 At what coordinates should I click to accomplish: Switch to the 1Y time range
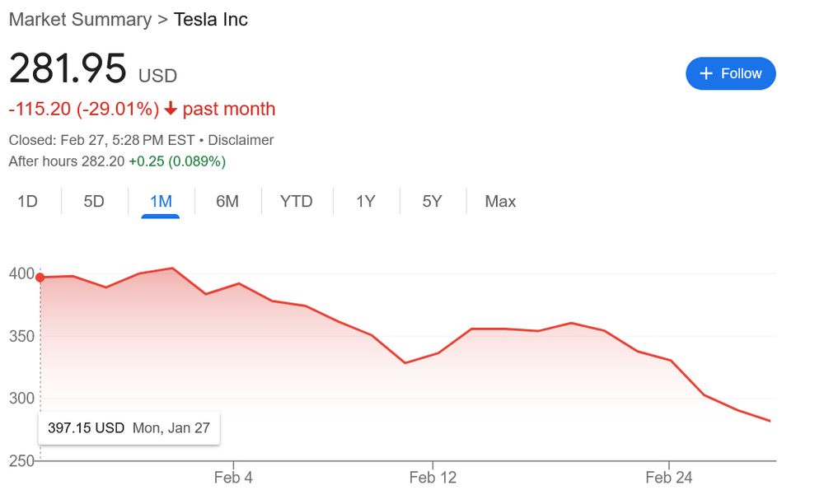tap(365, 202)
